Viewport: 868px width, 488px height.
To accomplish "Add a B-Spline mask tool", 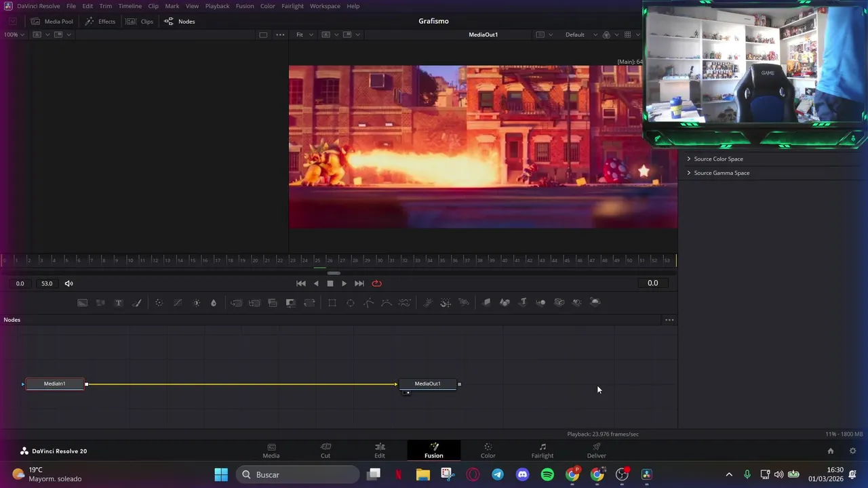I will 387,302.
